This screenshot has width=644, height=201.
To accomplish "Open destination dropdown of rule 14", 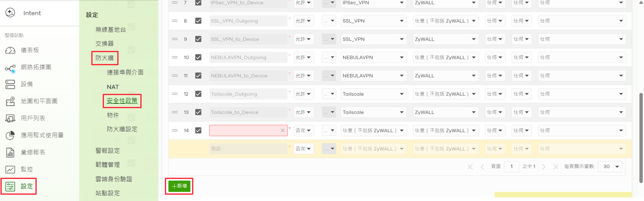I will (x=446, y=130).
